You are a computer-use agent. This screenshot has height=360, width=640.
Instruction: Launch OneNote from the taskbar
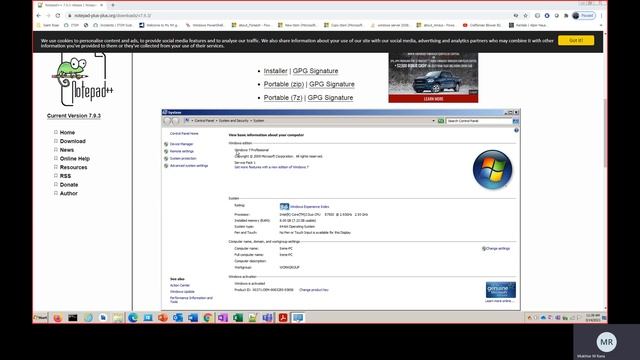[x=222, y=318]
